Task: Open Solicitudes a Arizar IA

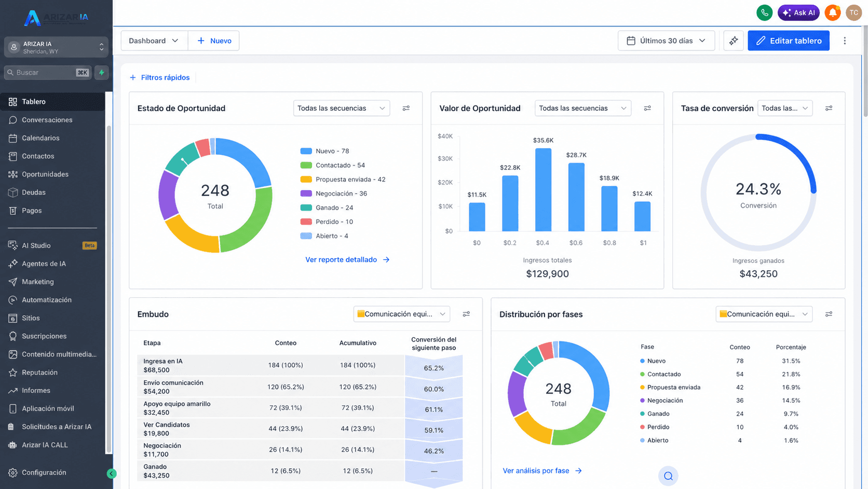Action: point(53,427)
